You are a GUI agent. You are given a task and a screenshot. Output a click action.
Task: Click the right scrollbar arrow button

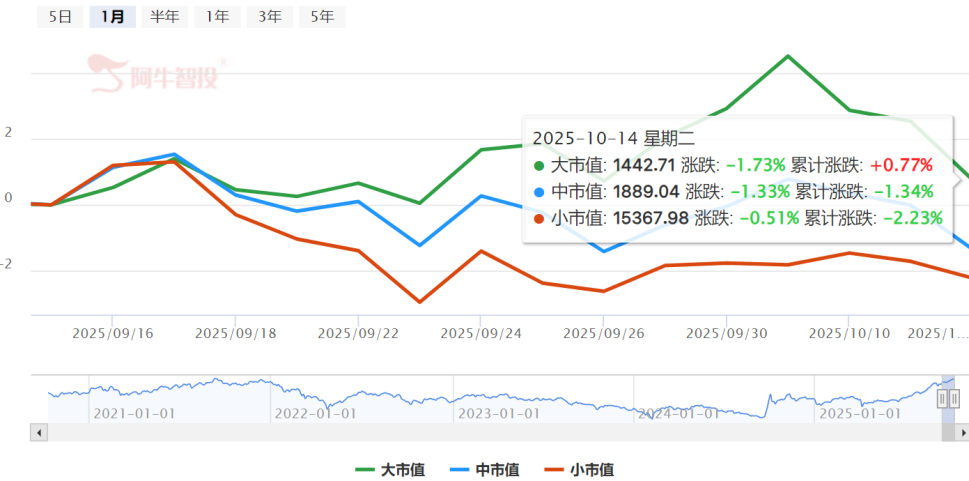tap(963, 432)
